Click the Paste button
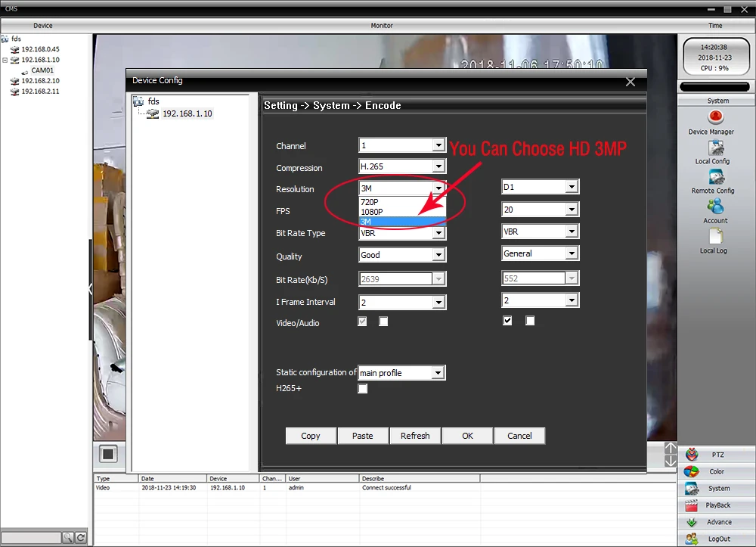Image resolution: width=756 pixels, height=547 pixels. (363, 436)
